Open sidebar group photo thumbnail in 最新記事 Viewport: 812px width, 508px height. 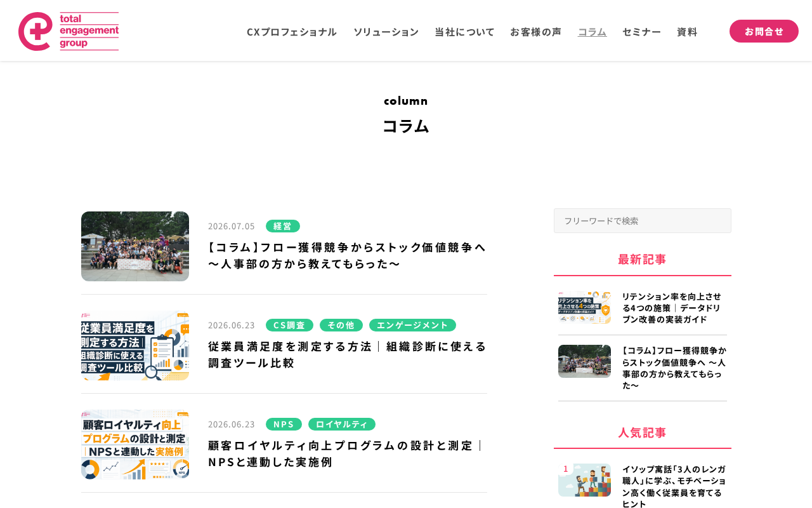tap(584, 361)
